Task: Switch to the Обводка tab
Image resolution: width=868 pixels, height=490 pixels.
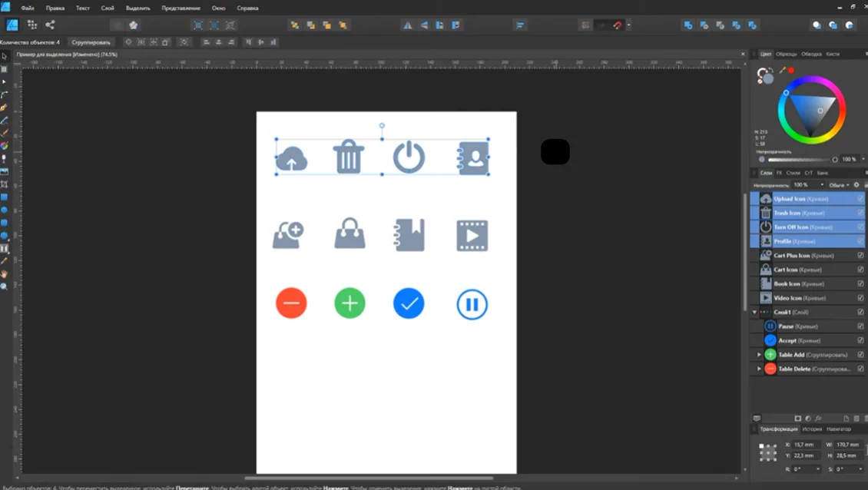Action: click(811, 55)
